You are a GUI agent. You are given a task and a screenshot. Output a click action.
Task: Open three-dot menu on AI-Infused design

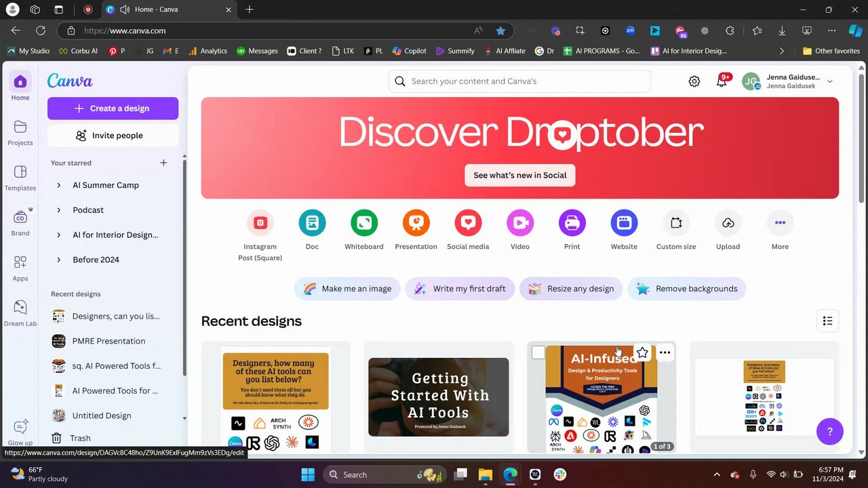665,352
